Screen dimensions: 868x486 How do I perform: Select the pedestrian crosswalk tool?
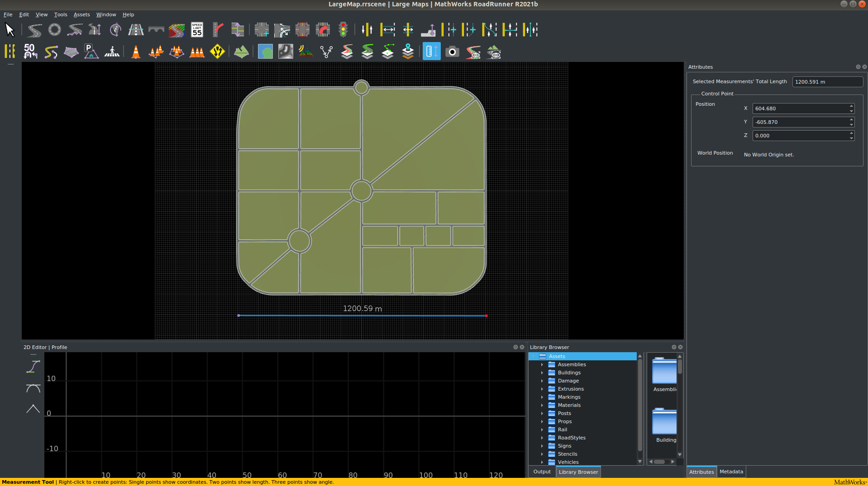[112, 52]
